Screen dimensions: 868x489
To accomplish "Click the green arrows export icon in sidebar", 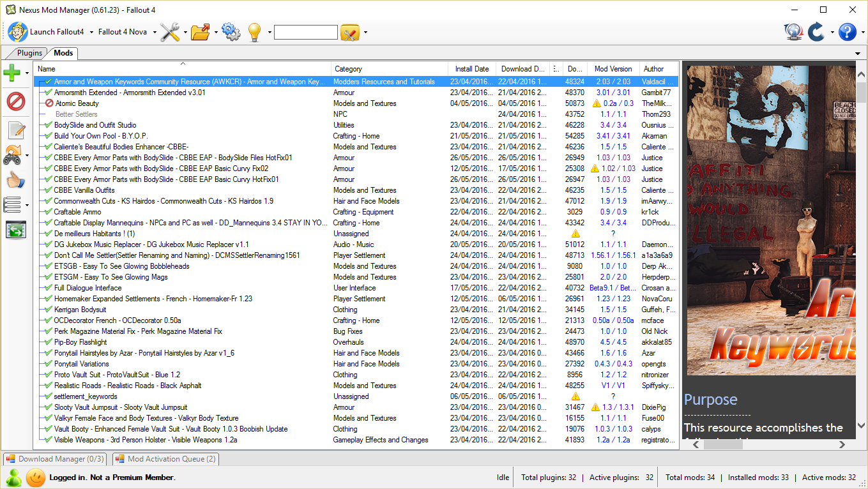I will tap(15, 230).
